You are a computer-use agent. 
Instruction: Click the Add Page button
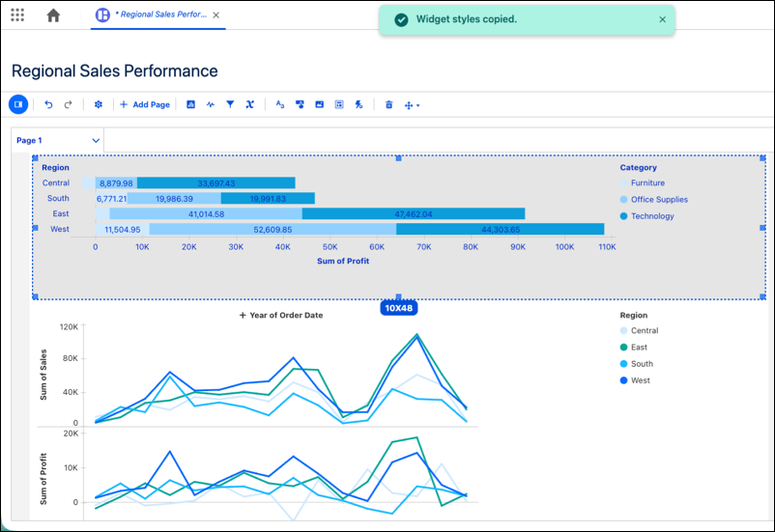[145, 104]
